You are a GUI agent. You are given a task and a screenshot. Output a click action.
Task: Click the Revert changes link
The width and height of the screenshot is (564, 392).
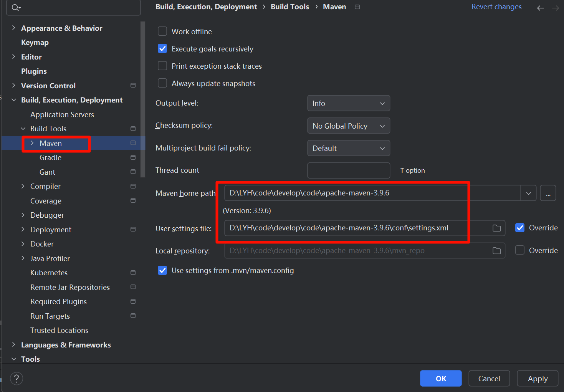(496, 7)
